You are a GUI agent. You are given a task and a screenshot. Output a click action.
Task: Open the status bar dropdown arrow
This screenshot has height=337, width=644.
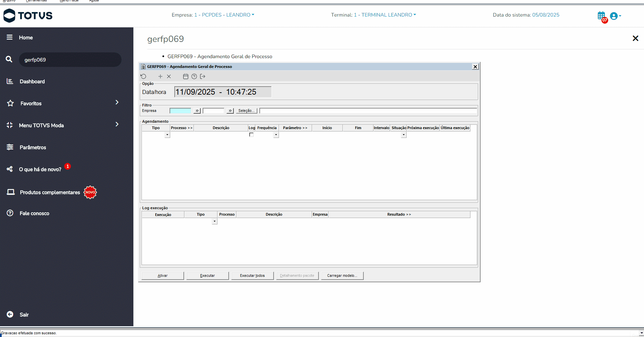[641, 333]
